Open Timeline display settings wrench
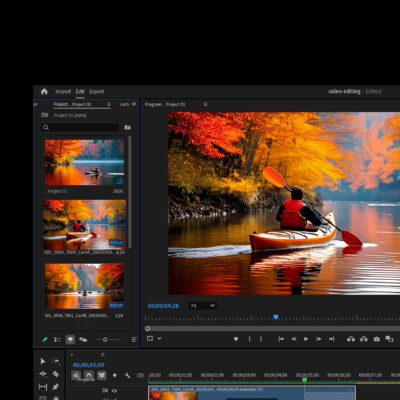Image resolution: width=400 pixels, height=400 pixels. tap(127, 376)
